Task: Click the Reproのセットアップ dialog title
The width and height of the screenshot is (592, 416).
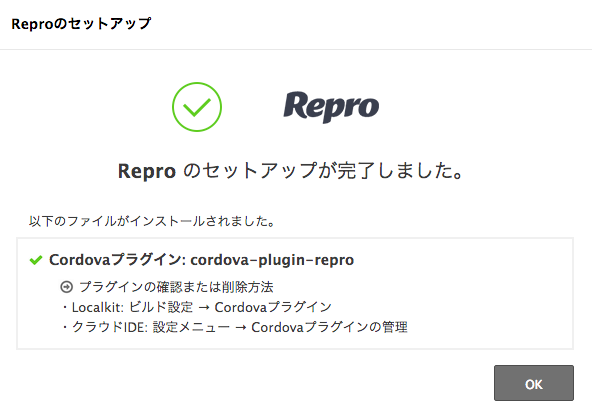Action: [81, 24]
